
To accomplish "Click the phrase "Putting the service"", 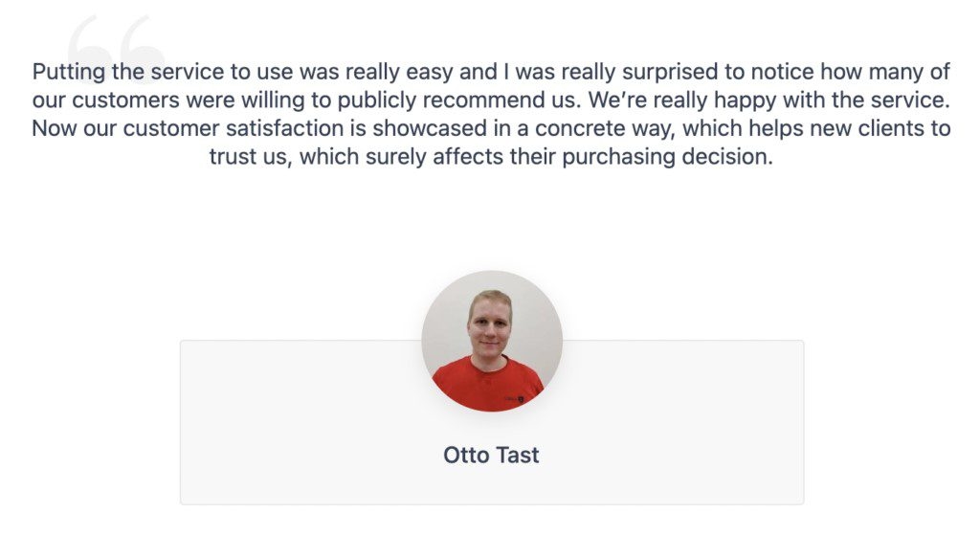I will [115, 72].
